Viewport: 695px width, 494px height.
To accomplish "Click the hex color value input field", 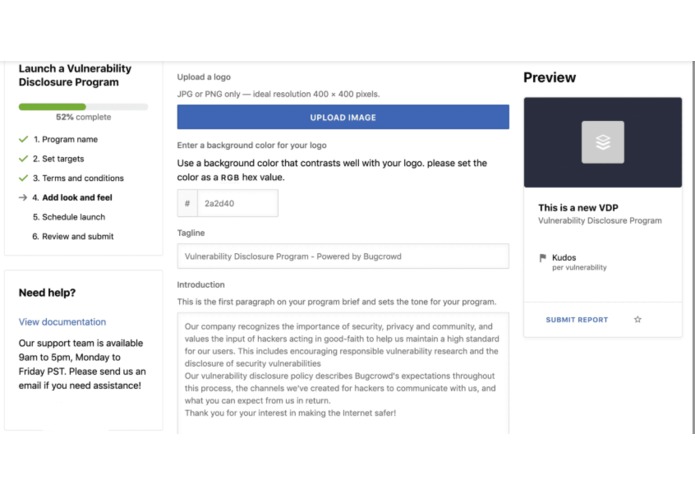I will pyautogui.click(x=238, y=203).
